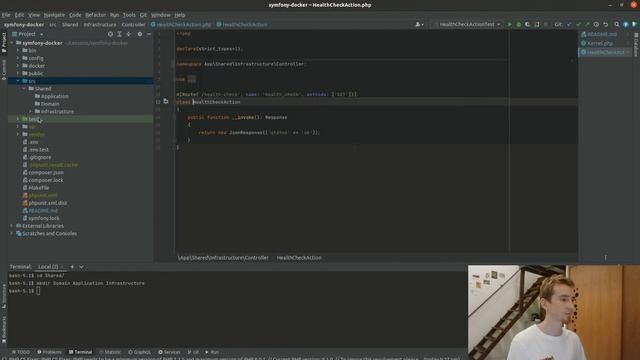The width and height of the screenshot is (640, 360).
Task: Open the GraphQL tool window
Action: coord(140,352)
